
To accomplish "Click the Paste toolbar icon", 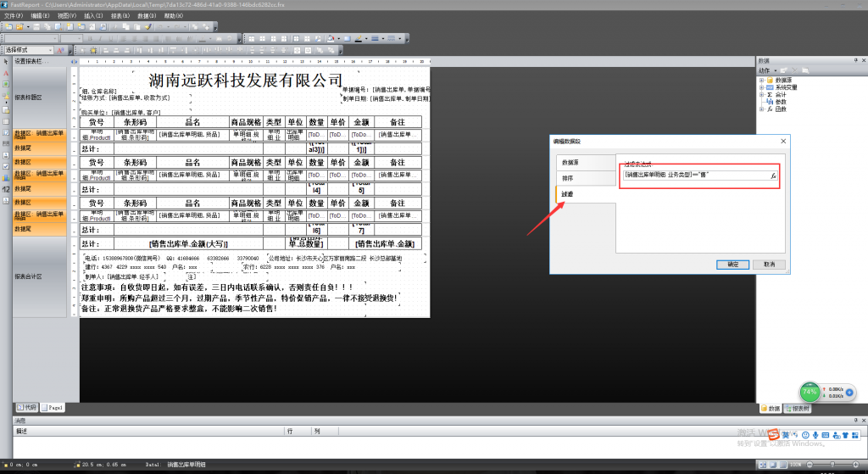I will [x=136, y=26].
